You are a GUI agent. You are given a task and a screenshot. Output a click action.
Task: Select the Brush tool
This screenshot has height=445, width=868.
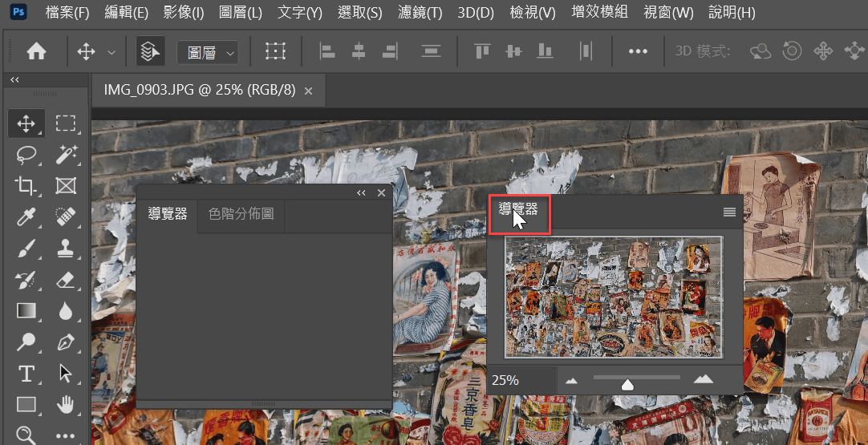(x=26, y=249)
